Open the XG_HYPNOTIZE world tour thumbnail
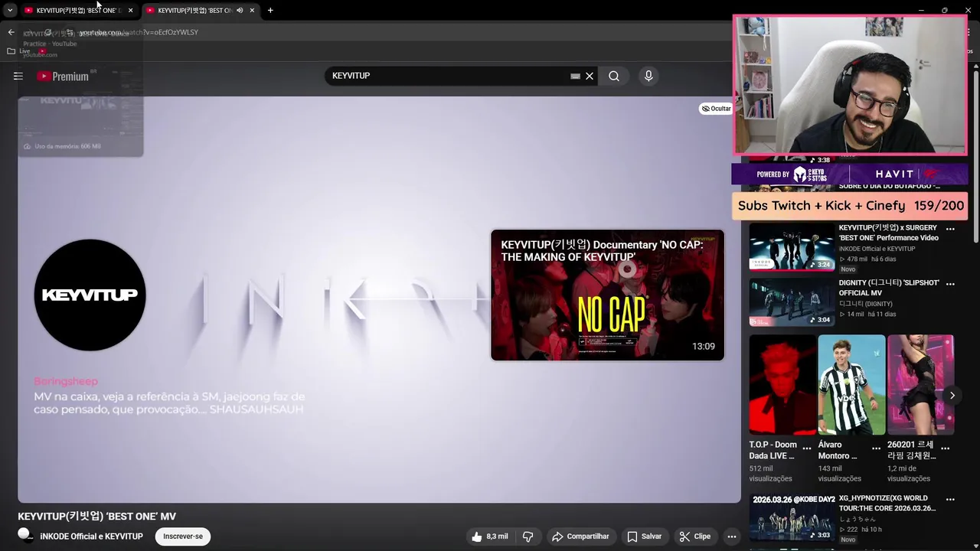The height and width of the screenshot is (551, 980). [x=792, y=517]
